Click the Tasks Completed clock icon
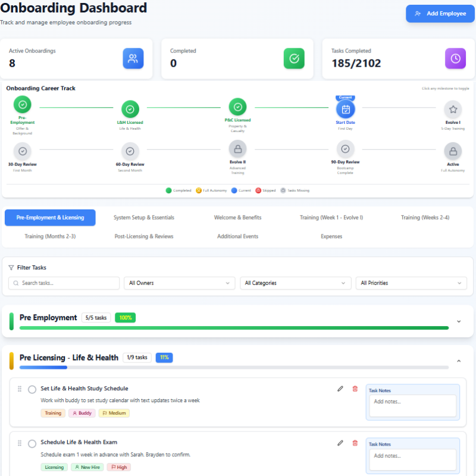The image size is (476, 476). coord(455,58)
